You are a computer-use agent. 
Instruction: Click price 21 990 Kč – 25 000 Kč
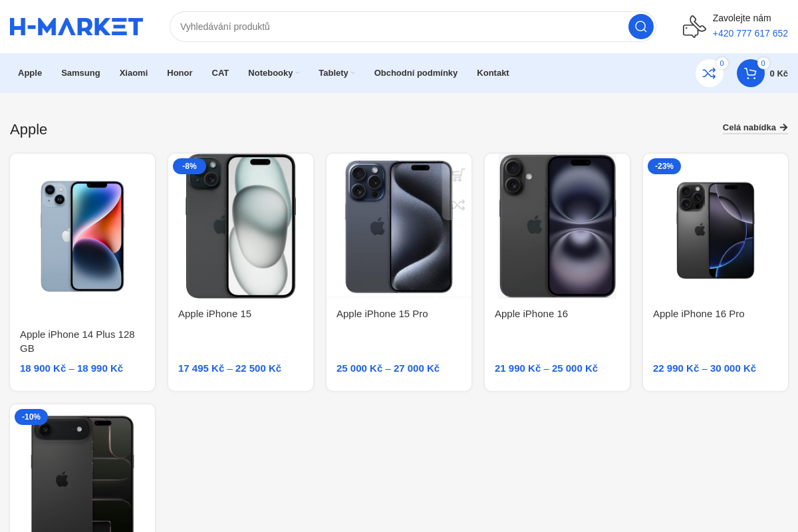546,368
